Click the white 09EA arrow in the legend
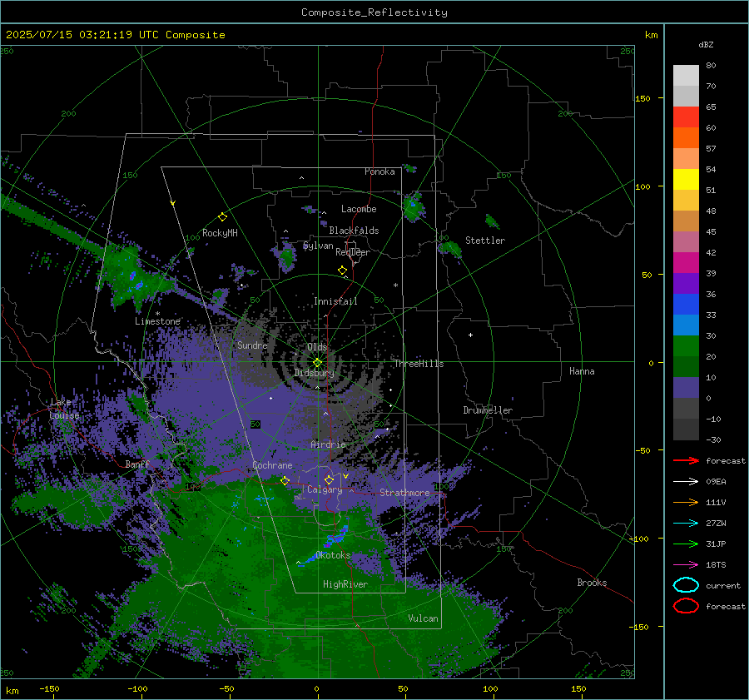 click(x=686, y=482)
